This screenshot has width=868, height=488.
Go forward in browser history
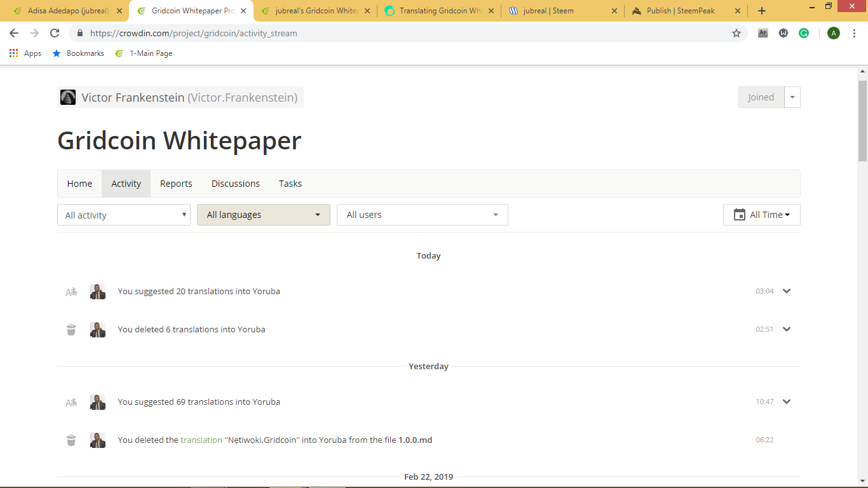pyautogui.click(x=34, y=33)
